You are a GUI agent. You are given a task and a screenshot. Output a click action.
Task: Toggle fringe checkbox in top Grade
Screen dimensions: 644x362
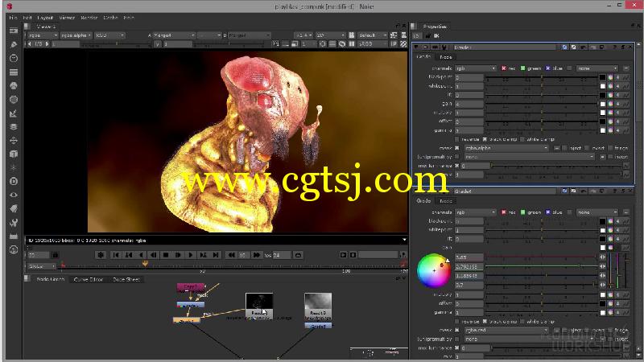point(610,148)
